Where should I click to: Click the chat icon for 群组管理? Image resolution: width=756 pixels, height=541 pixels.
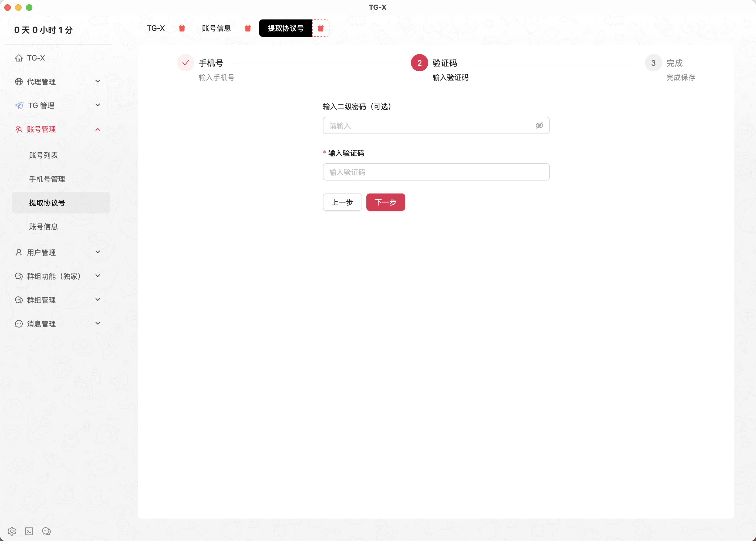point(19,300)
